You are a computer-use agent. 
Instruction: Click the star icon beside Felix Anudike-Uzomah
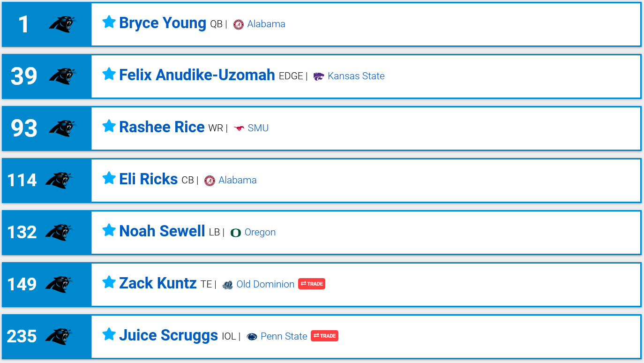coord(109,74)
